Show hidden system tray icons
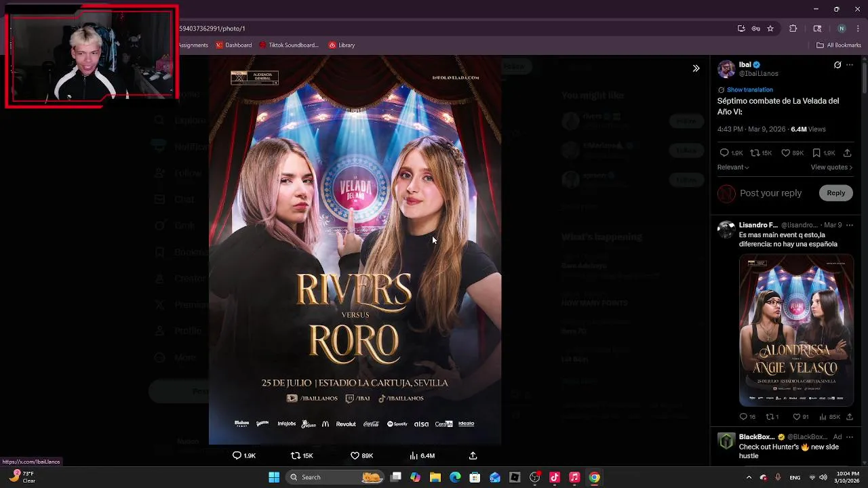This screenshot has width=868, height=488. [749, 477]
